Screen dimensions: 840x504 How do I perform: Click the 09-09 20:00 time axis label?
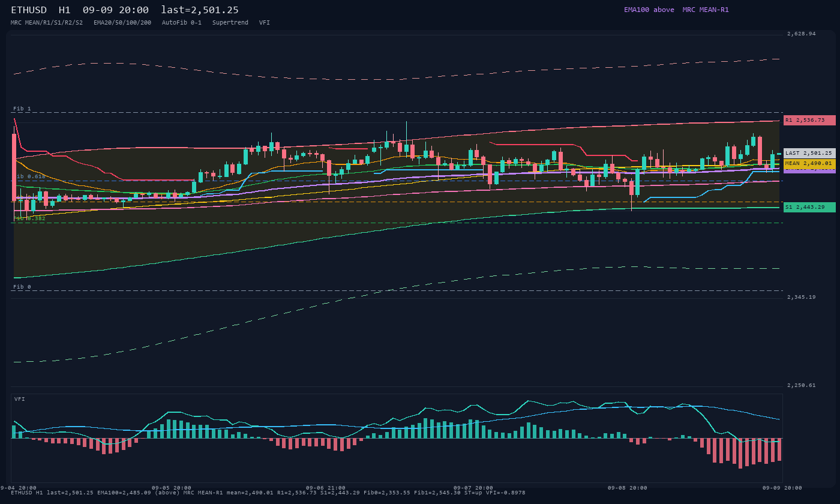click(782, 488)
